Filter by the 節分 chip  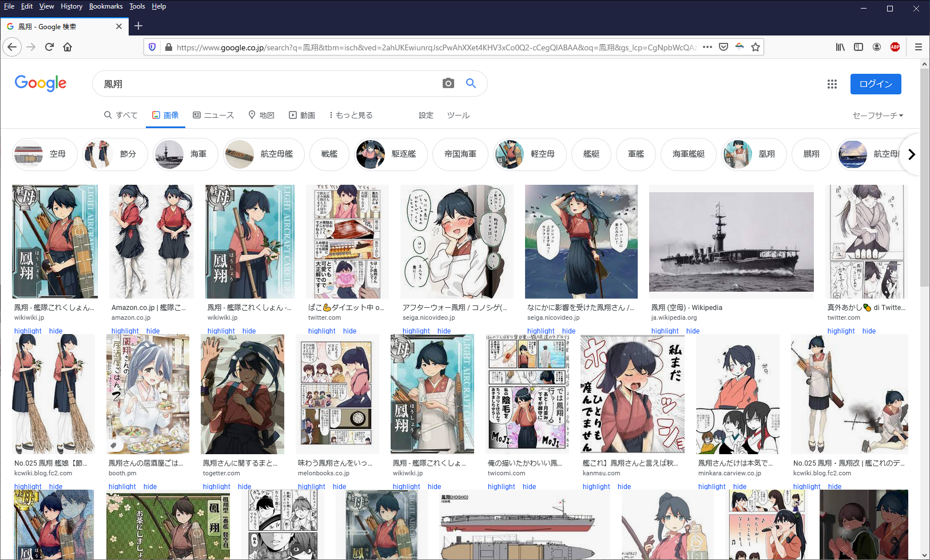[116, 154]
